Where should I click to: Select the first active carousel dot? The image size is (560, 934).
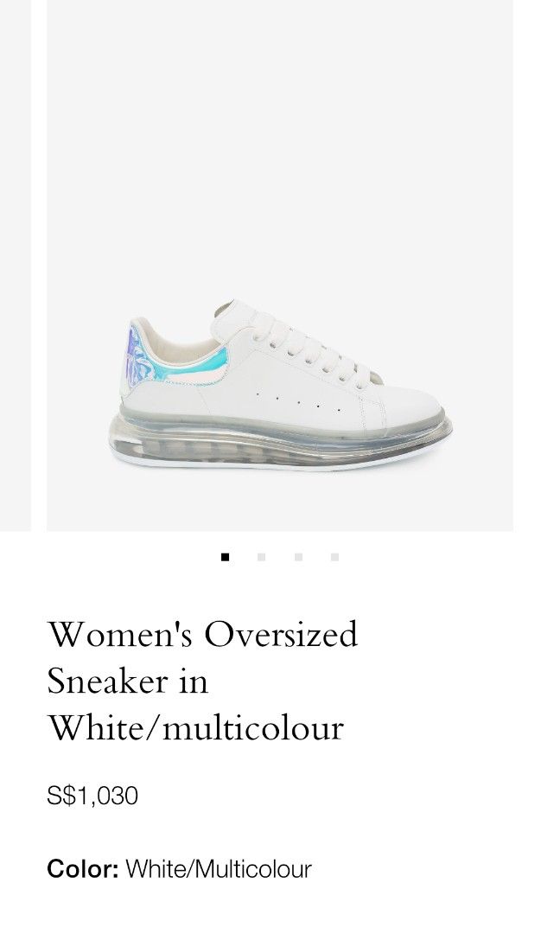point(225,557)
